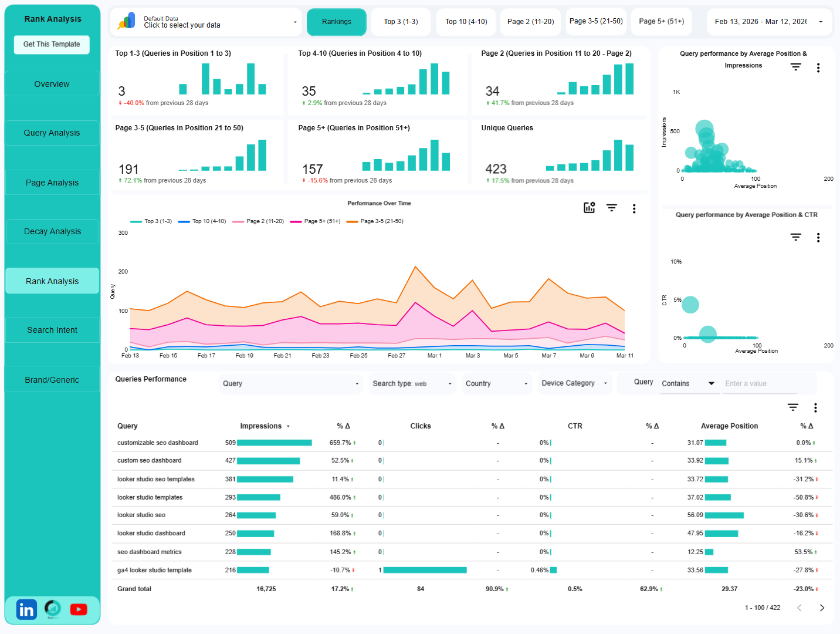Open the YouTube icon at bottom left
Image resolution: width=840 pixels, height=634 pixels.
tap(78, 609)
